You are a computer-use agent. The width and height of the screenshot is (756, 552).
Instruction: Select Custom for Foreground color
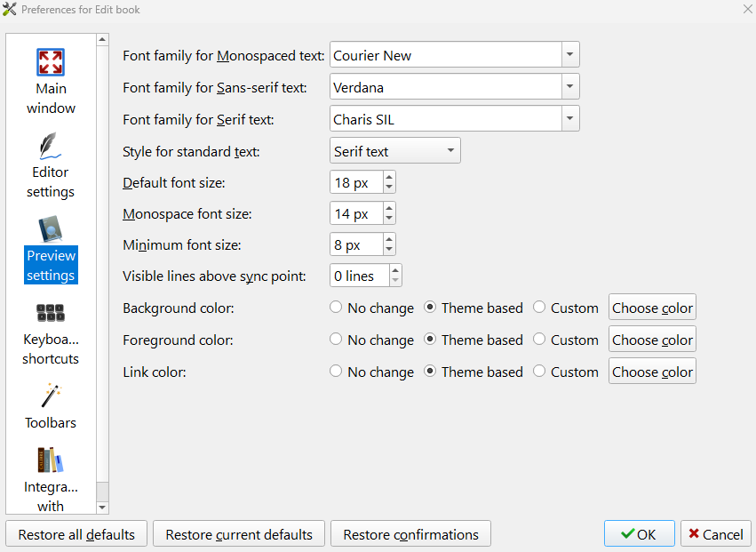(x=539, y=340)
